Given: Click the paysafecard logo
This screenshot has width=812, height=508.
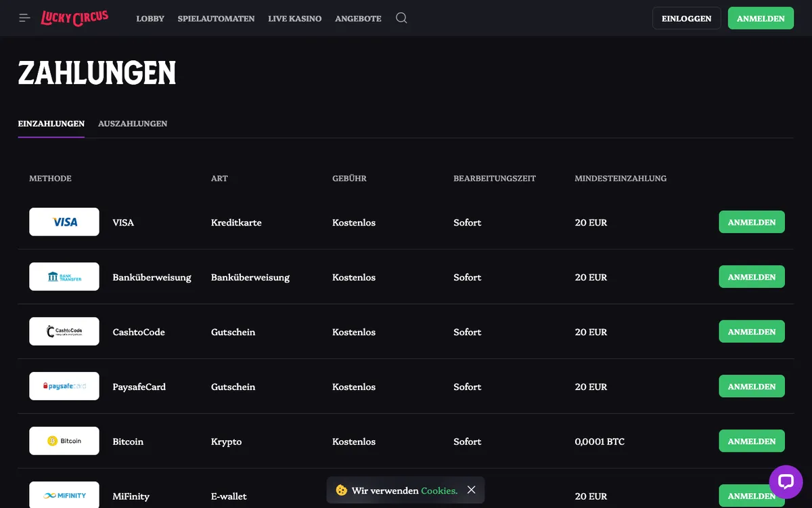Looking at the screenshot, I should pyautogui.click(x=64, y=387).
